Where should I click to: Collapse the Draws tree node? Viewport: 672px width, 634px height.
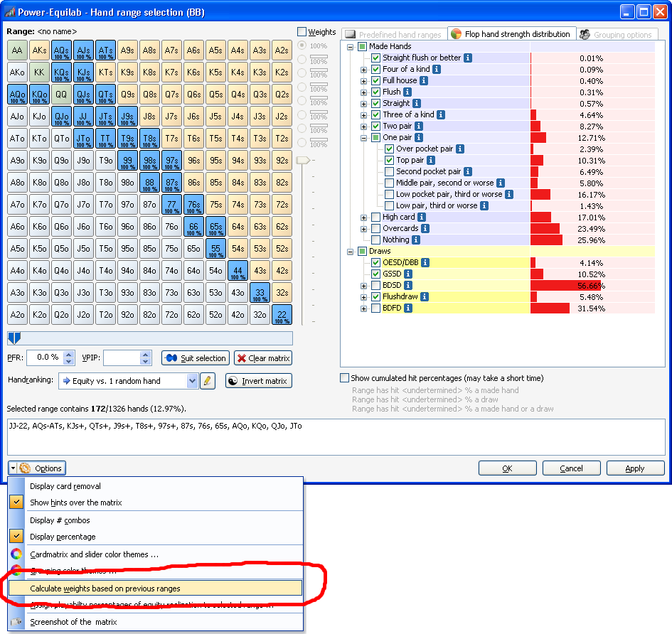point(350,252)
